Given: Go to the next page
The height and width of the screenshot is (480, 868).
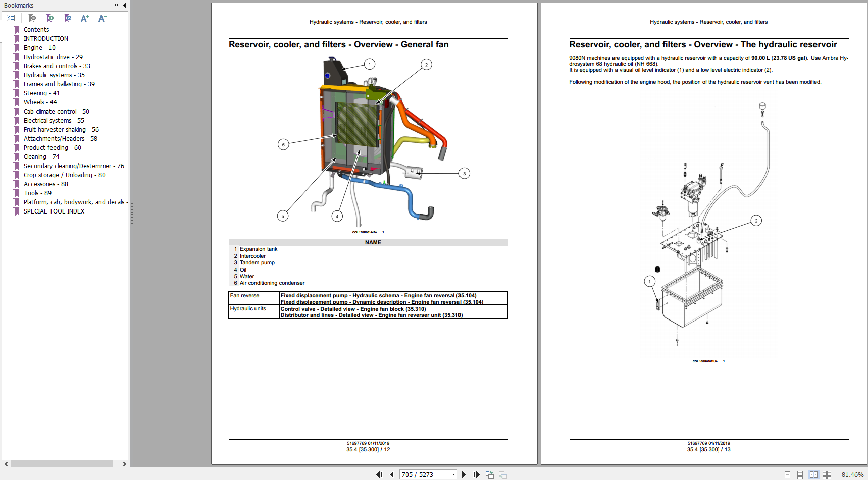Looking at the screenshot, I should pos(464,475).
